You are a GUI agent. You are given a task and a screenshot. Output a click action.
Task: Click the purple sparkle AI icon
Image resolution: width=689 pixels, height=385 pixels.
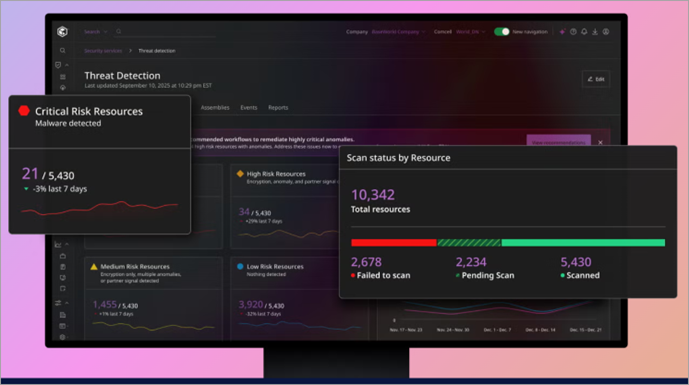point(562,32)
